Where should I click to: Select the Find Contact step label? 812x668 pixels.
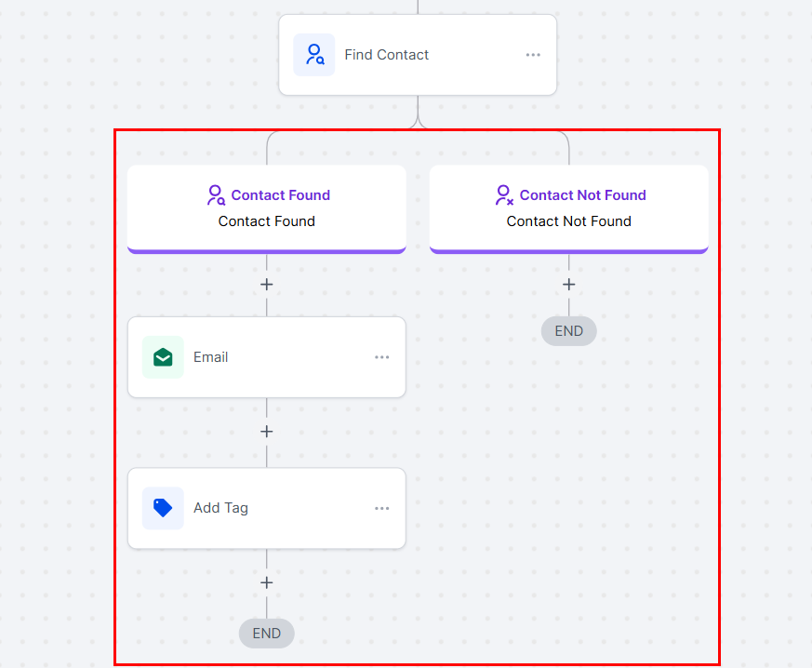[x=387, y=55]
